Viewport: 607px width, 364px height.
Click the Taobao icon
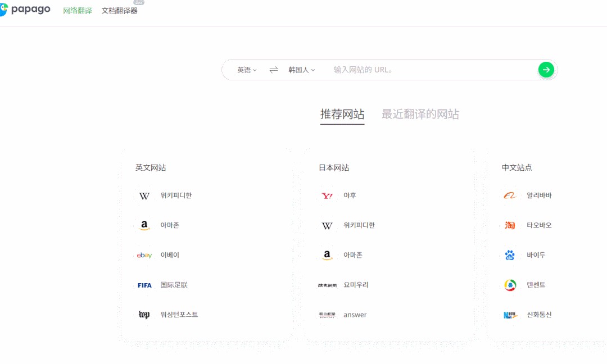point(510,225)
